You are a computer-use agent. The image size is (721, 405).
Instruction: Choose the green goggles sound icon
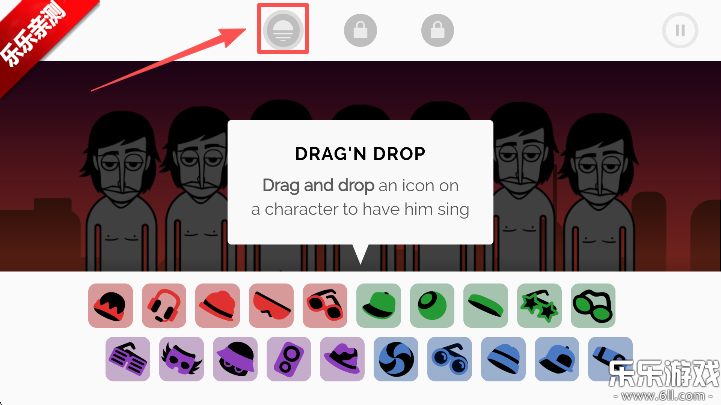pyautogui.click(x=593, y=306)
